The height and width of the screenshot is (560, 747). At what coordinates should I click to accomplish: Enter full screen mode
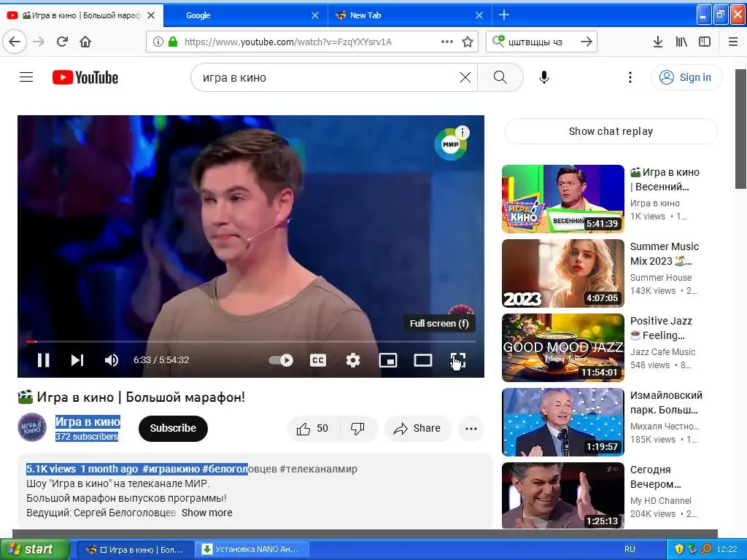(x=458, y=360)
